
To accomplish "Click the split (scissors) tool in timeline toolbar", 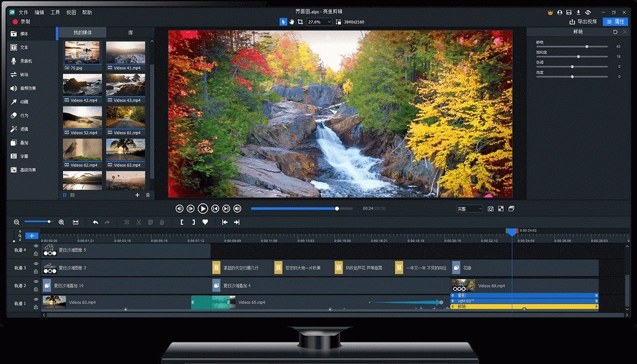I will click(139, 222).
